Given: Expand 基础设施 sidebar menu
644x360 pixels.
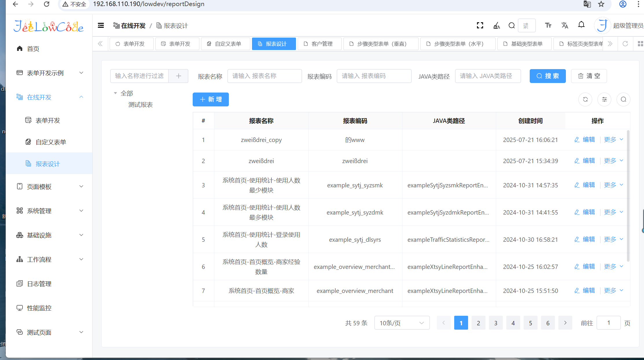Looking at the screenshot, I should click(49, 235).
